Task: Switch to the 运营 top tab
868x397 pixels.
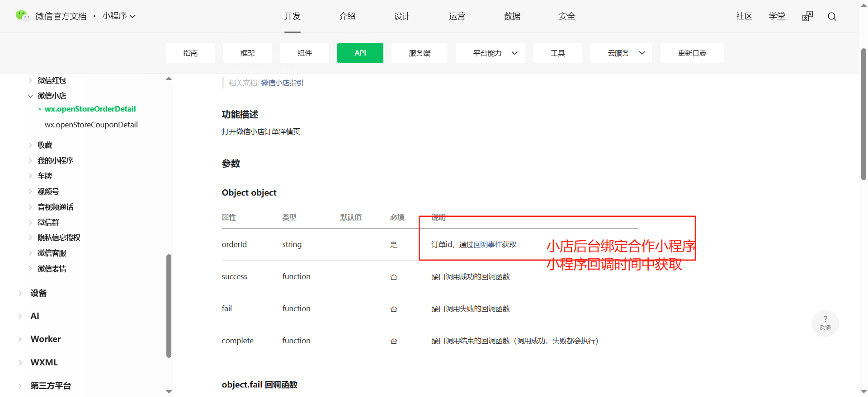Action: 457,16
